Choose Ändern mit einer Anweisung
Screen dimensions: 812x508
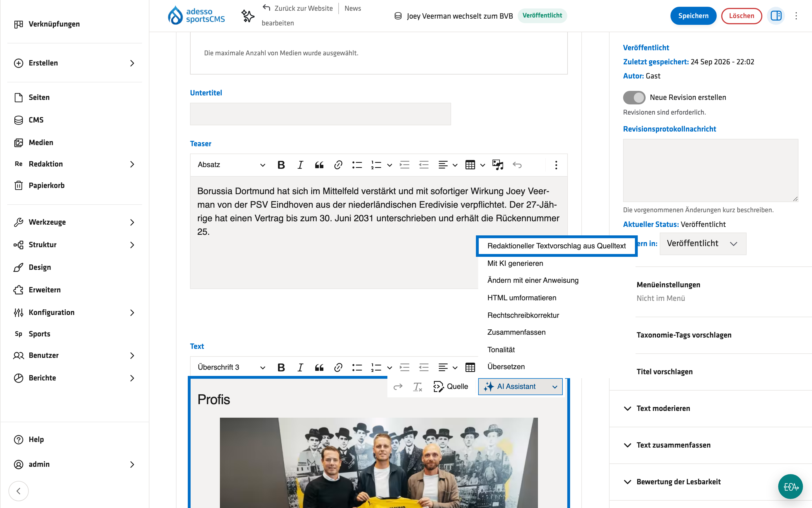click(556, 281)
